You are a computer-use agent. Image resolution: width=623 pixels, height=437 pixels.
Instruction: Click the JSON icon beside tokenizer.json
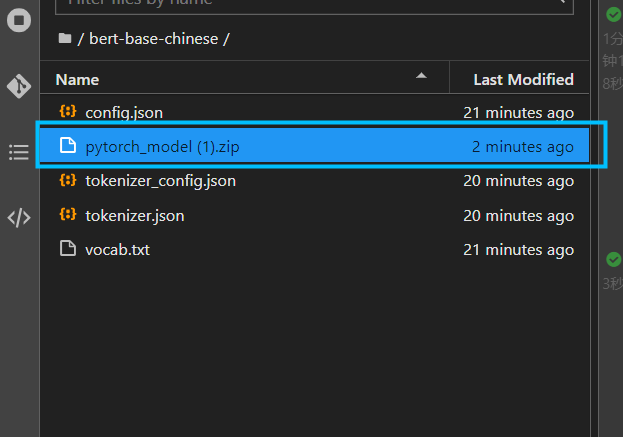[68, 215]
